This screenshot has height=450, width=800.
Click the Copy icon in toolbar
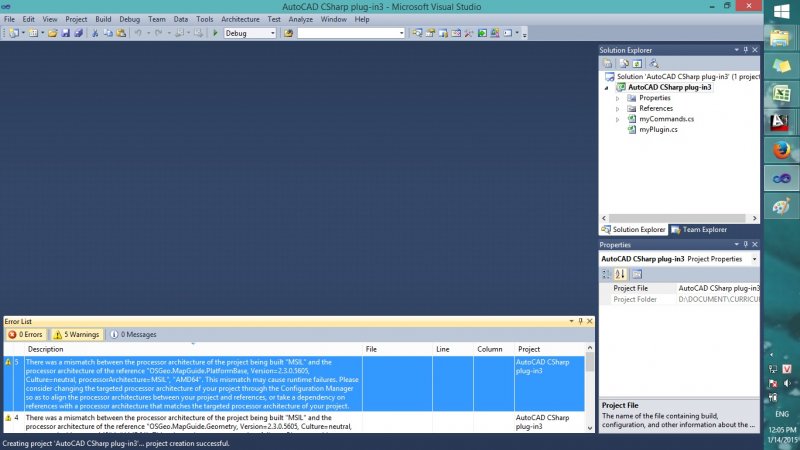(108, 33)
